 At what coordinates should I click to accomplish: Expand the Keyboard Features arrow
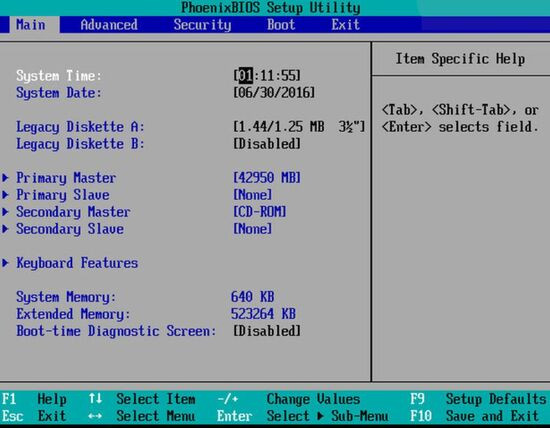[5, 263]
